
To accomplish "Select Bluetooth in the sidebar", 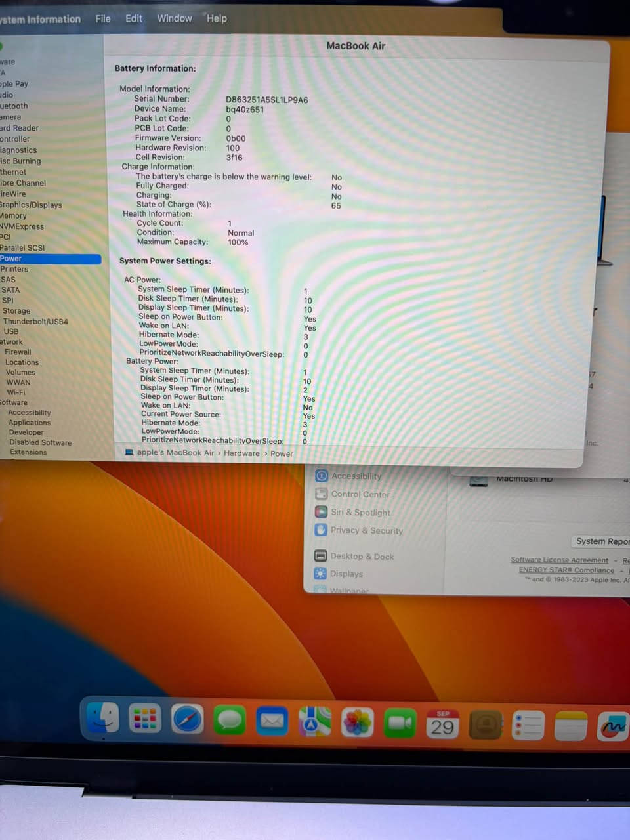I will pyautogui.click(x=14, y=106).
